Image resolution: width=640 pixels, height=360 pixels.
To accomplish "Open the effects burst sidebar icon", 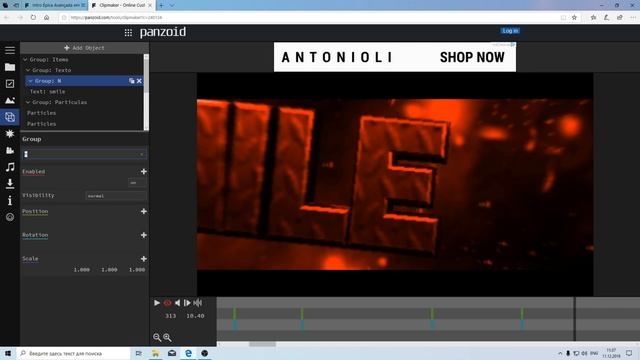I will click(10, 134).
